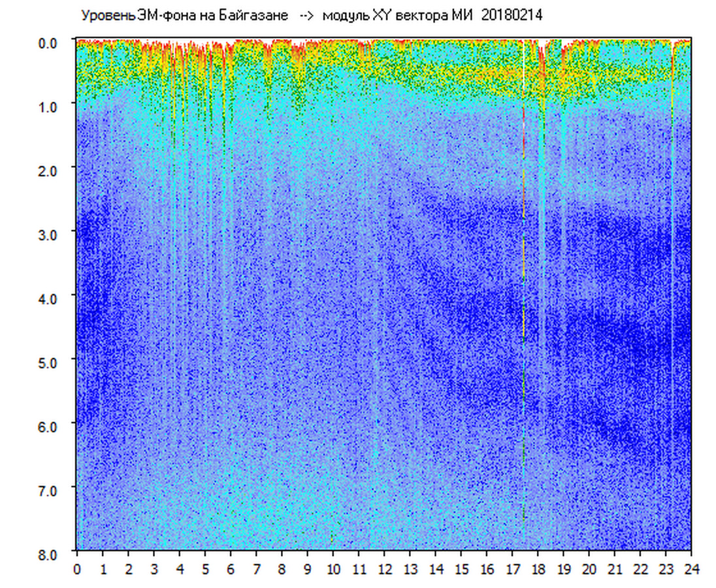Click the x-axis label 21

coord(615,569)
